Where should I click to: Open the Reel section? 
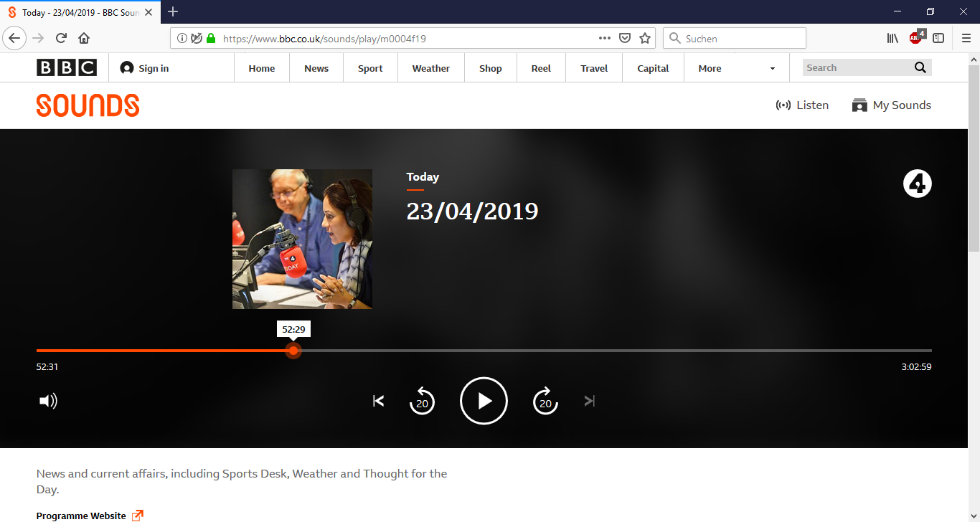point(541,68)
